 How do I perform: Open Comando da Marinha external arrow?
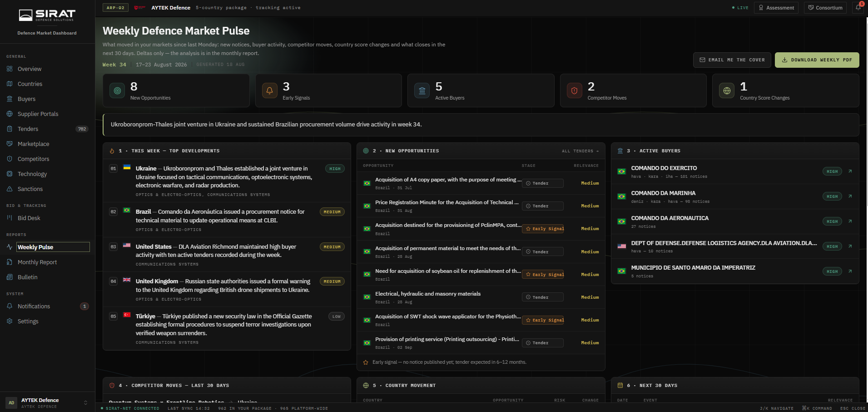(x=850, y=196)
